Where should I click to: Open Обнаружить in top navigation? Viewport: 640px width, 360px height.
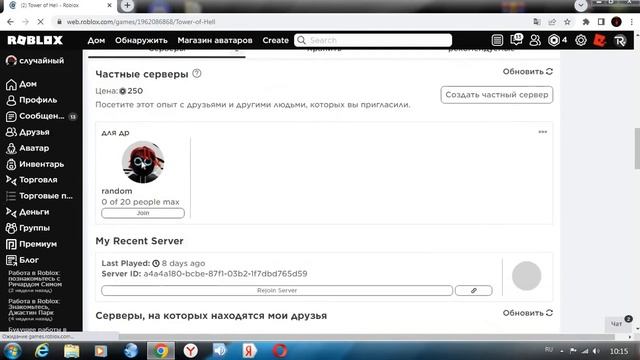pyautogui.click(x=141, y=40)
